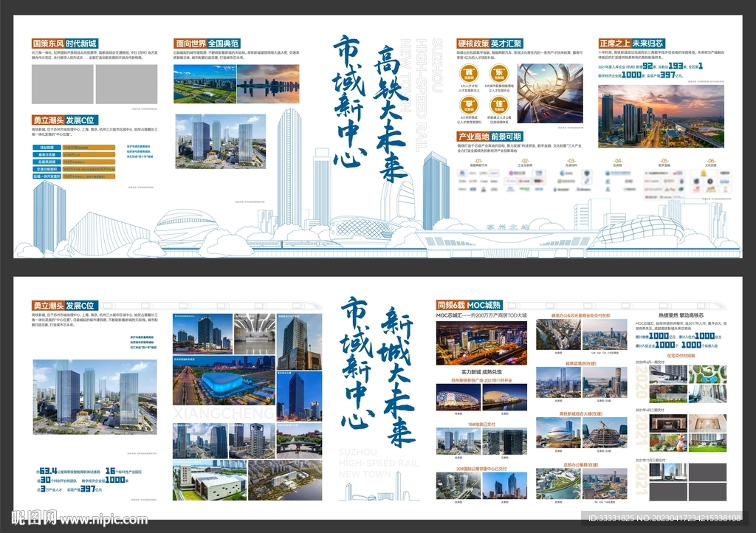Click the '交通功能面积' blue stat label
This screenshot has width=756, height=533.
point(47,169)
